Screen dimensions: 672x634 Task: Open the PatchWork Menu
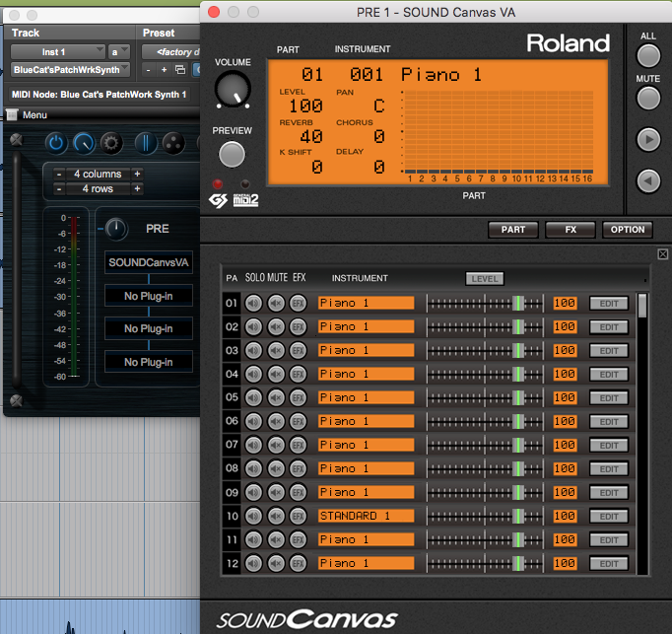(27, 115)
